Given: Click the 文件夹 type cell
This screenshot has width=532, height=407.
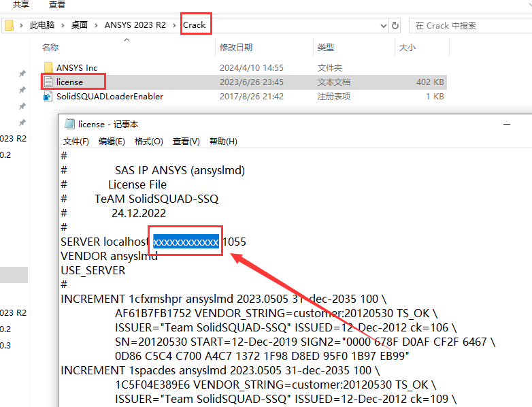Looking at the screenshot, I should [330, 68].
